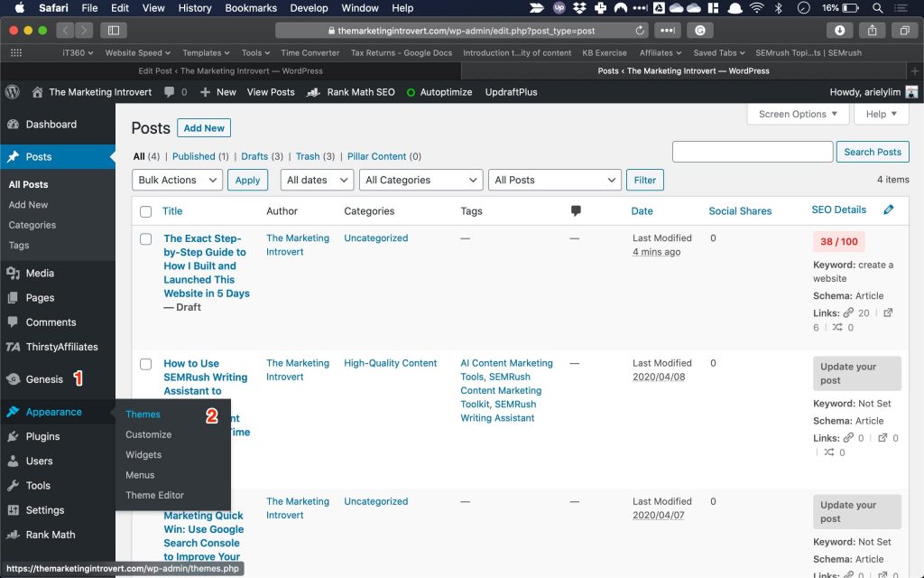Open the Bulk Actions dropdown
This screenshot has width=924, height=578.
pyautogui.click(x=177, y=180)
